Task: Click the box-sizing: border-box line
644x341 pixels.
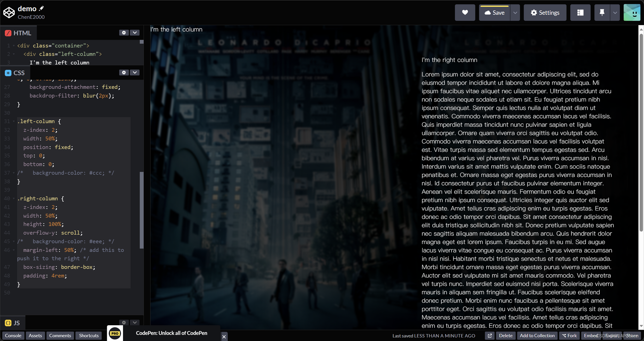Action: click(59, 267)
